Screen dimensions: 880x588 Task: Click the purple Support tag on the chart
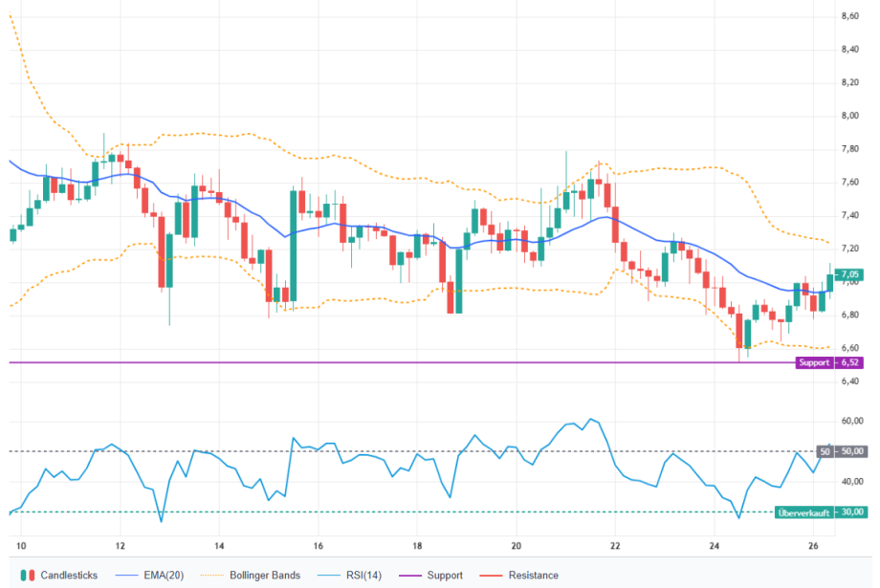pos(814,362)
